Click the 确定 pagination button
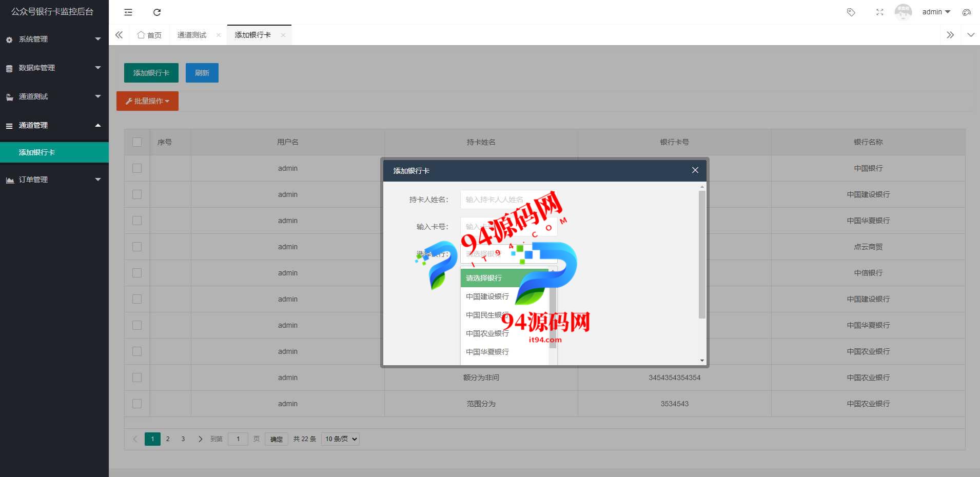Viewport: 980px width, 477px height. click(277, 439)
